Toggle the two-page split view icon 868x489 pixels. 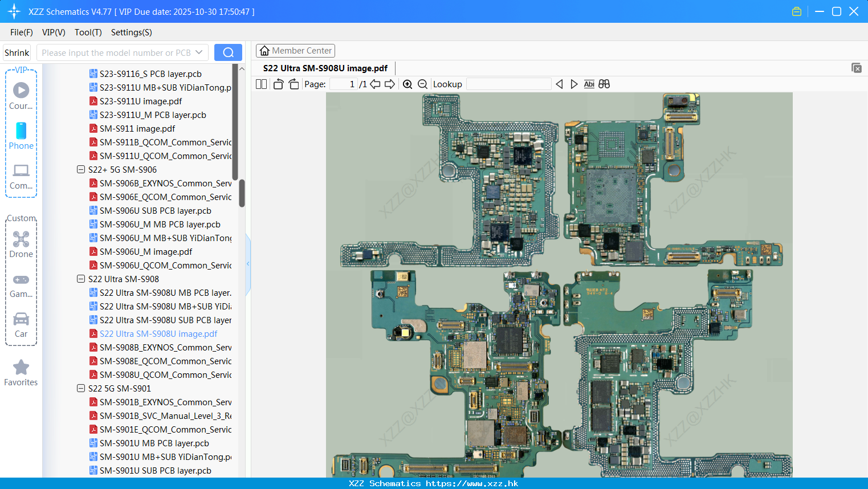coord(262,84)
